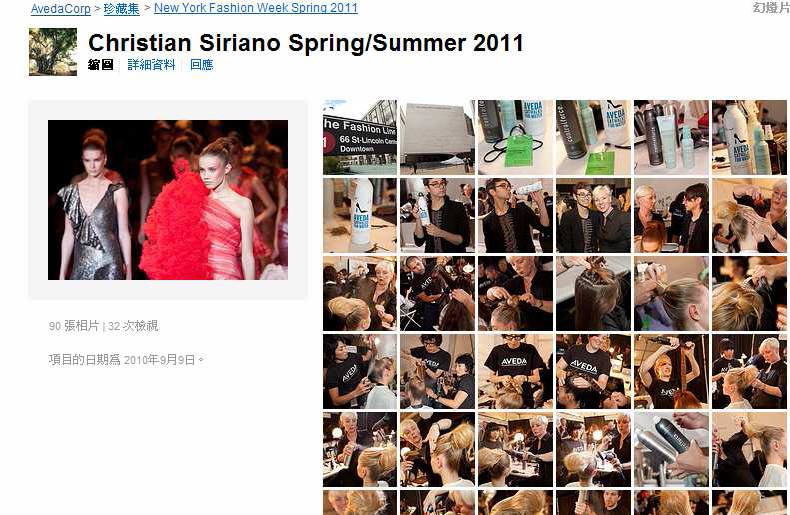This screenshot has height=515, width=790.
Task: View blonde stylist lifting long hair thumbnail
Action: pyautogui.click(x=671, y=371)
